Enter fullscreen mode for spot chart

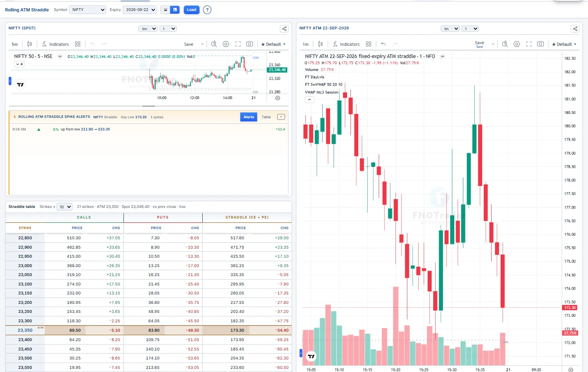coord(238,44)
